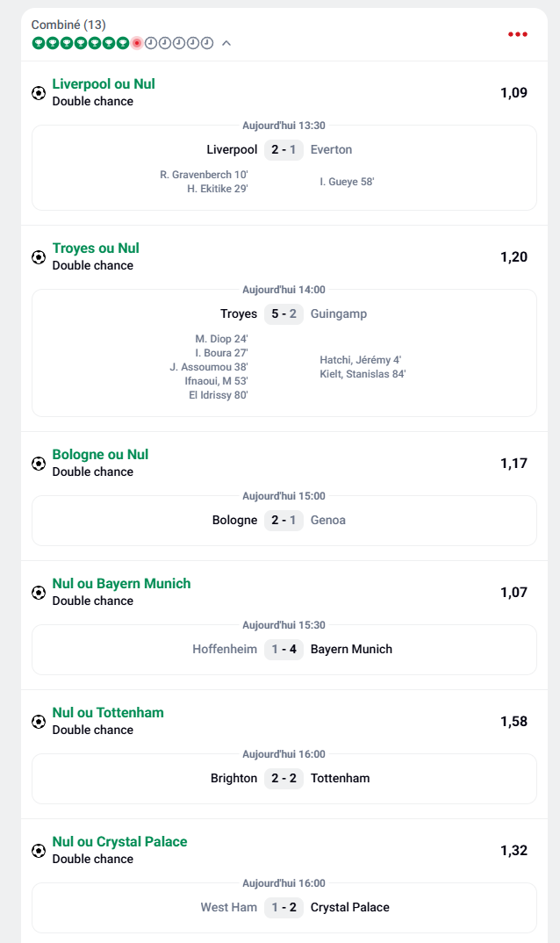560x943 pixels.
Task: Click the soccer ball icon beside Bologne ou Nul
Action: click(x=39, y=463)
